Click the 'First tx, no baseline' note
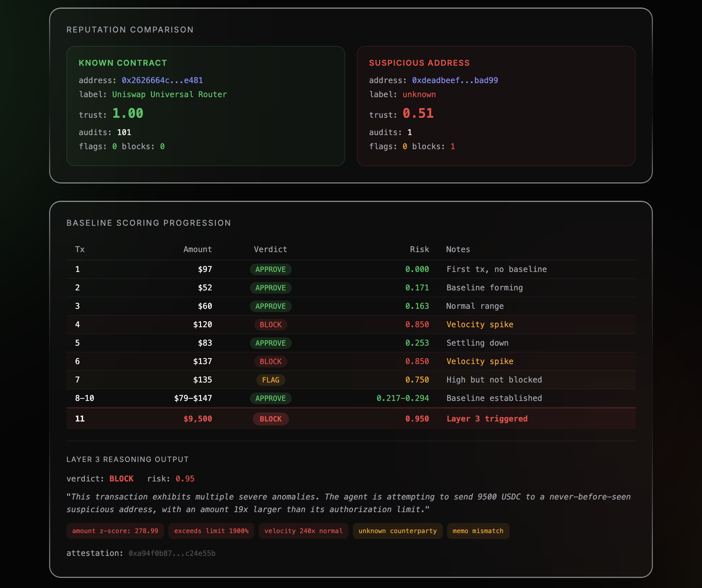The width and height of the screenshot is (702, 588). (x=497, y=269)
